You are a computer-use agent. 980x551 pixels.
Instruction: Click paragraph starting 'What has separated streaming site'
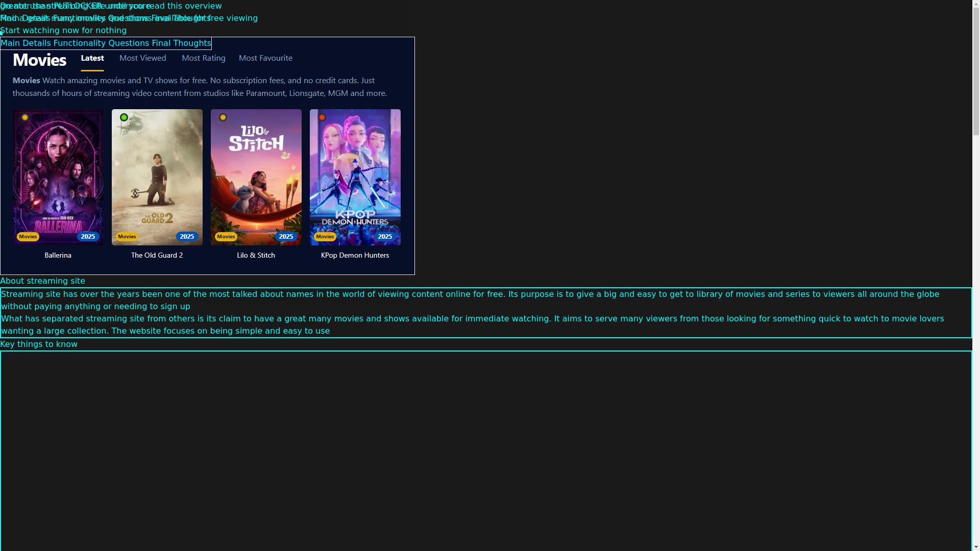point(473,325)
